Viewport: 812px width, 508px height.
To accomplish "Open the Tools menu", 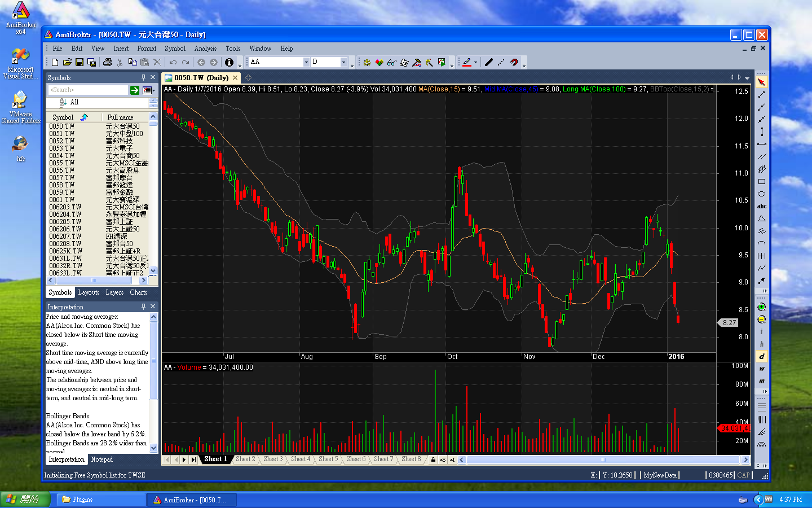I will (x=233, y=49).
